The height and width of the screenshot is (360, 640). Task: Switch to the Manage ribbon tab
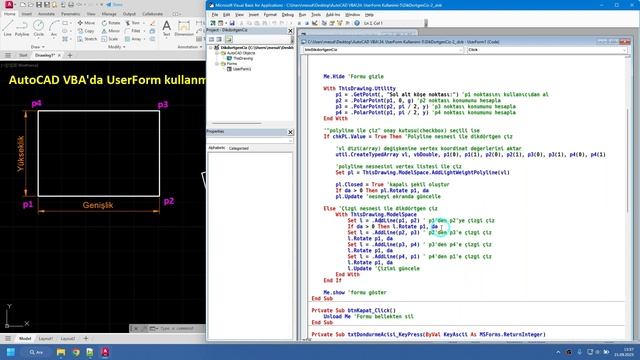(x=109, y=14)
